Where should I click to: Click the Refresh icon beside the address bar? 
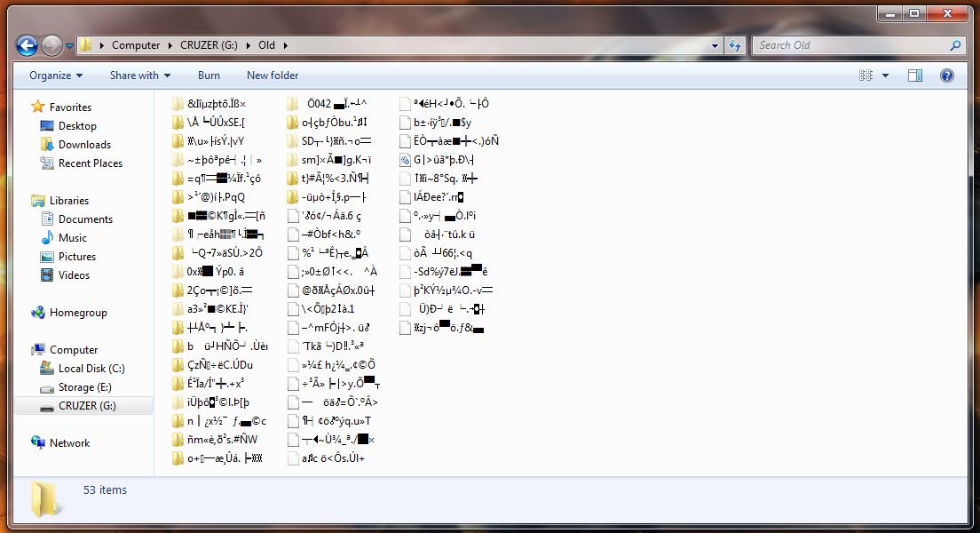pyautogui.click(x=735, y=44)
